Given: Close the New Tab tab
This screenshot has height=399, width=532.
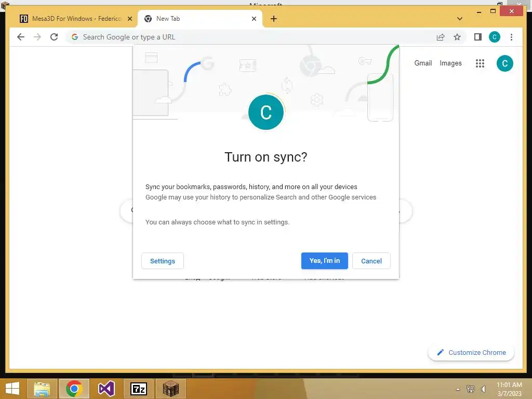Looking at the screenshot, I should click(254, 19).
